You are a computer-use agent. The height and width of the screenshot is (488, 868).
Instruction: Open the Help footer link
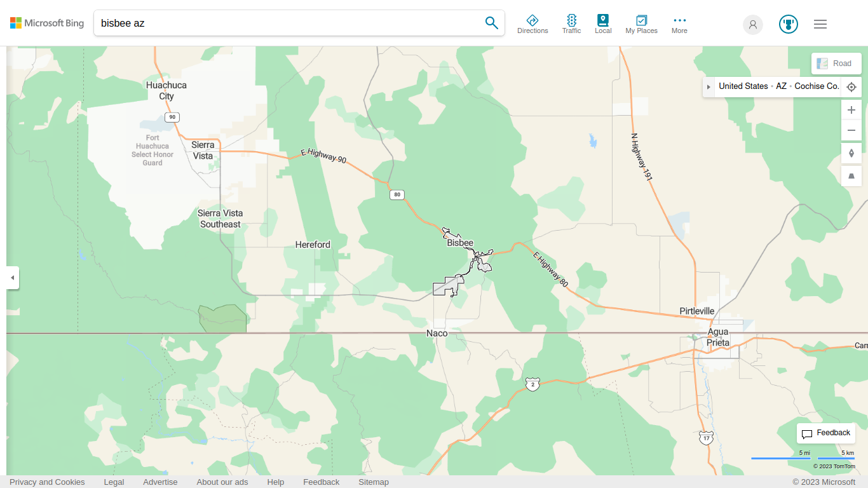click(x=276, y=482)
